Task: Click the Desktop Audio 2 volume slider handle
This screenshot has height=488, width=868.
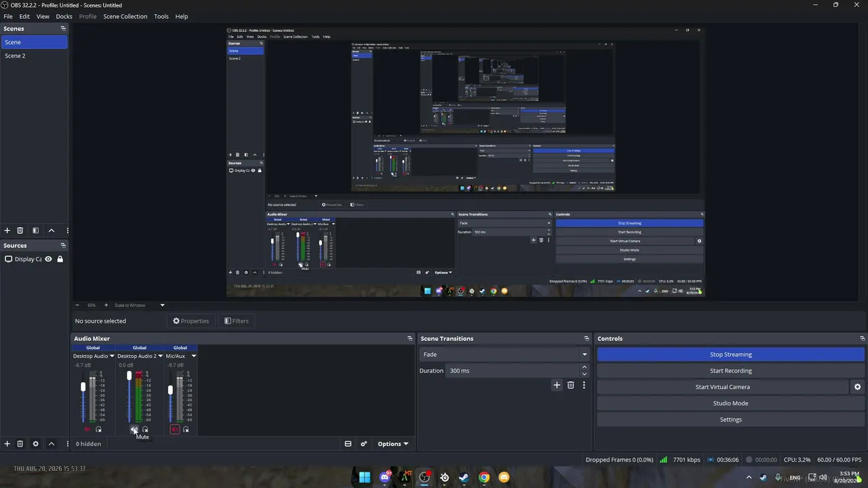Action: pos(129,375)
